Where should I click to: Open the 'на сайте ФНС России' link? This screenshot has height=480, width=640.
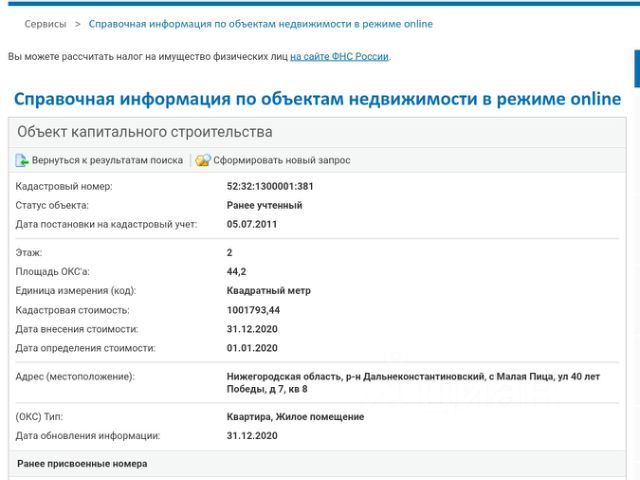[339, 56]
